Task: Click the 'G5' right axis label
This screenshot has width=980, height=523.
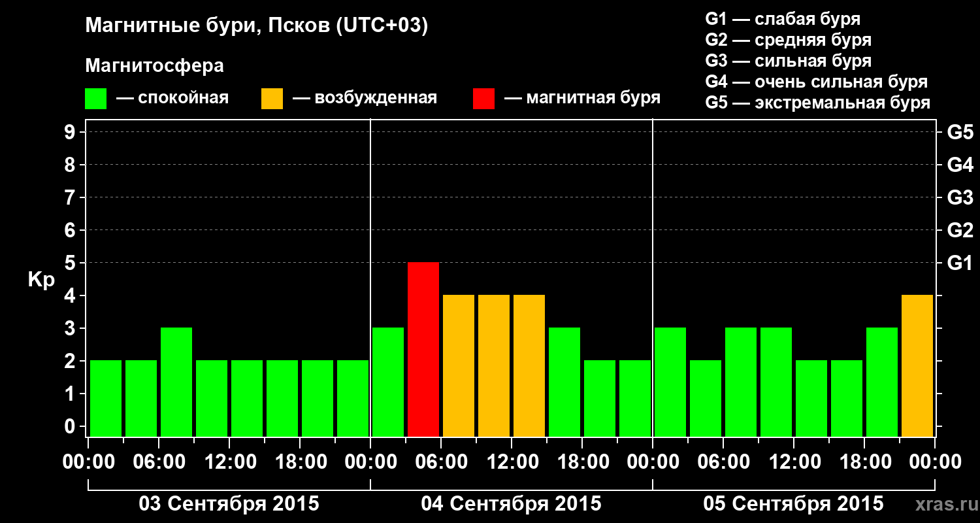Action: pyautogui.click(x=960, y=132)
